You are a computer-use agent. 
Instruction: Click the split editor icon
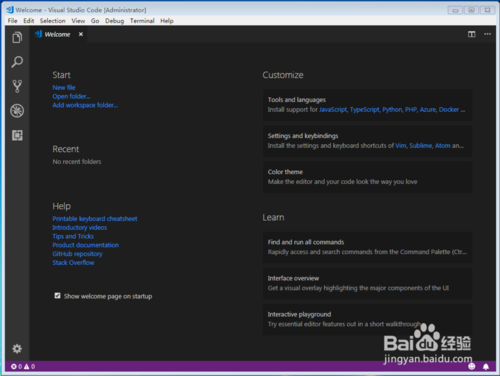(471, 34)
